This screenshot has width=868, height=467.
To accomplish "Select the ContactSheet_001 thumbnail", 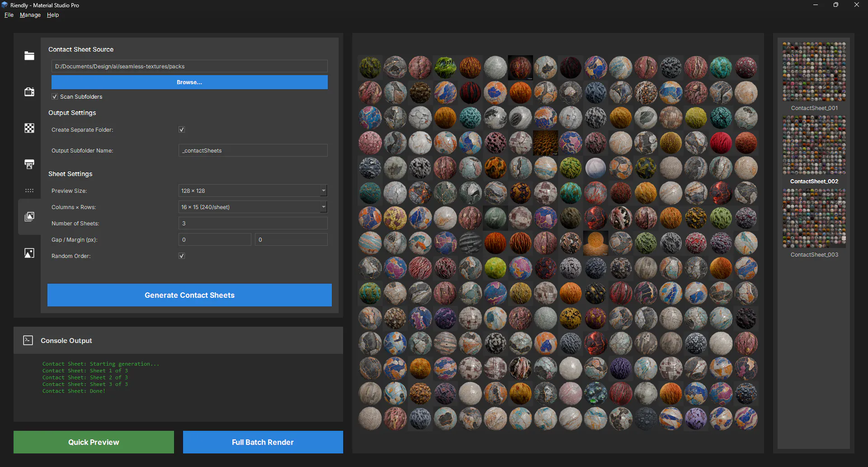I will (814, 71).
